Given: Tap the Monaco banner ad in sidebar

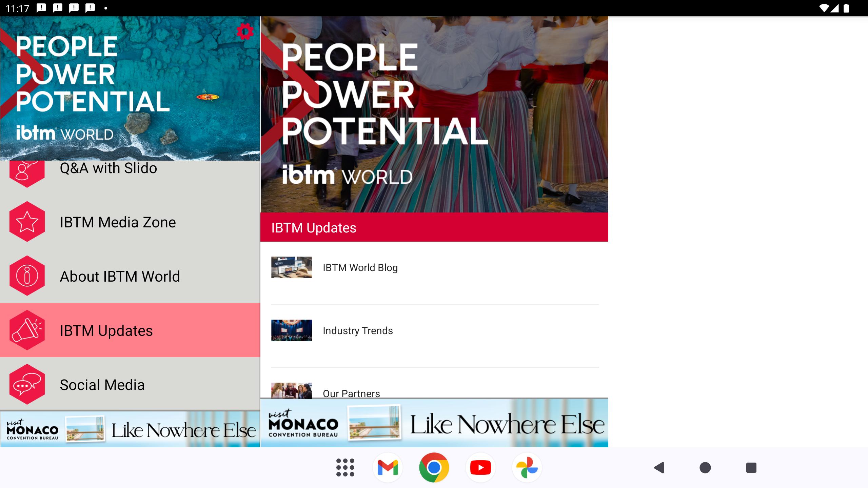Looking at the screenshot, I should click(130, 429).
